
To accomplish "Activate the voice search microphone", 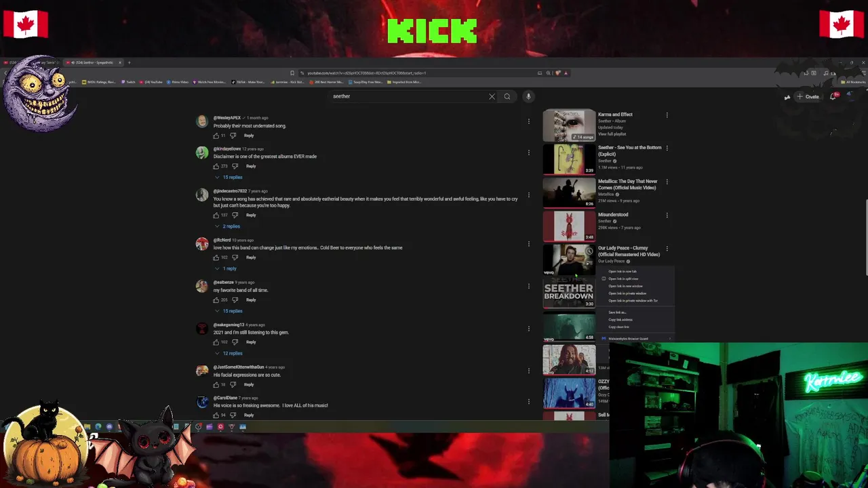I will pos(528,96).
